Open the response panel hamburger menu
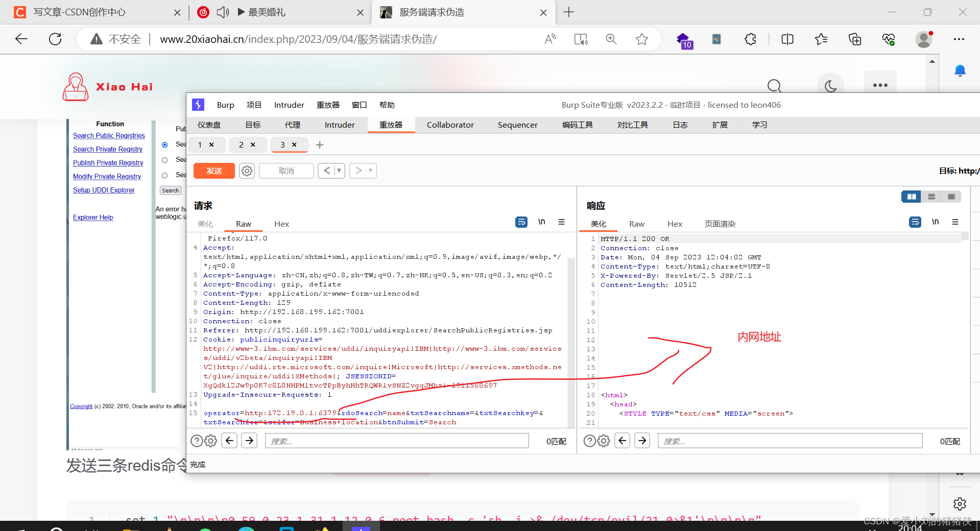 pos(955,222)
